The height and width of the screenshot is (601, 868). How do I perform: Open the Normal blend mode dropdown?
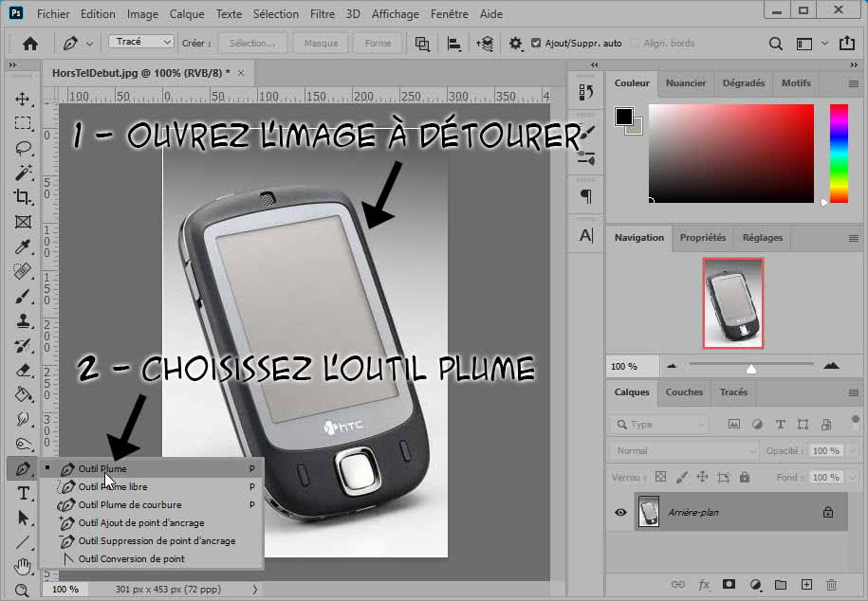684,451
